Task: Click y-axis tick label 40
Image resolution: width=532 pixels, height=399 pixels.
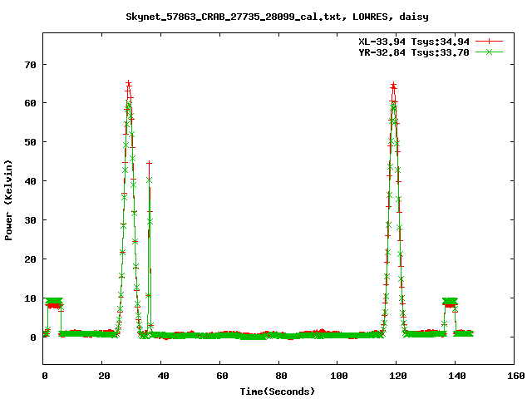Action: coord(30,181)
